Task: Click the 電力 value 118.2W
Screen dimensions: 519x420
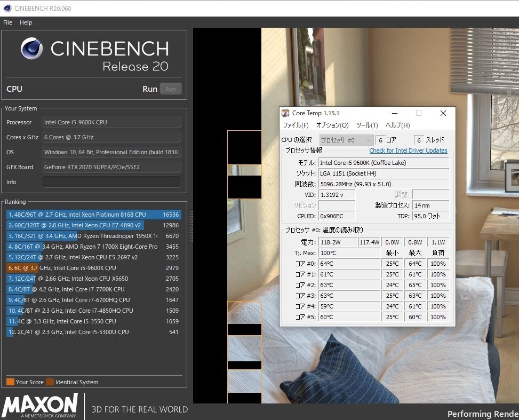Action: click(338, 242)
